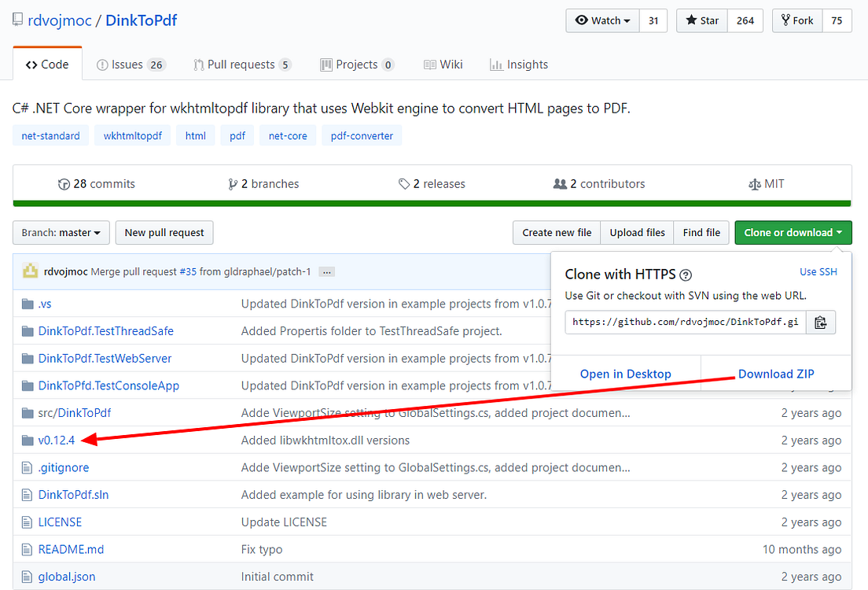Viewport: 868px width, 590px height.
Task: Open contributors via the people icon
Action: (x=561, y=183)
